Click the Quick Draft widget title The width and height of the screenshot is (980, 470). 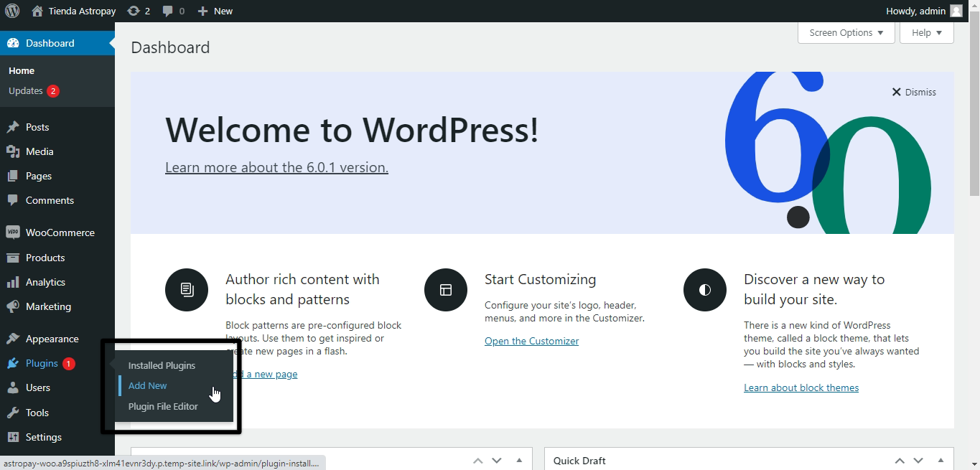[x=579, y=461]
